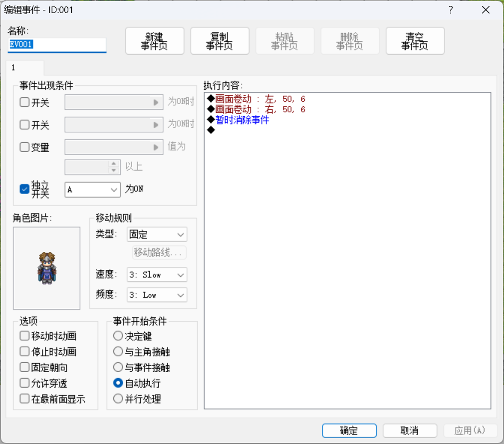
Task: Check the 允许穿透 option
Action: [x=24, y=383]
